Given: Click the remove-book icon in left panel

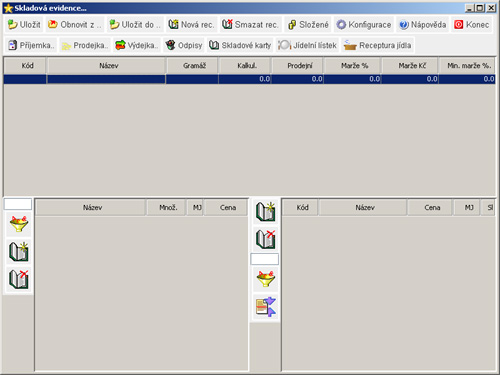Looking at the screenshot, I should coord(19,279).
